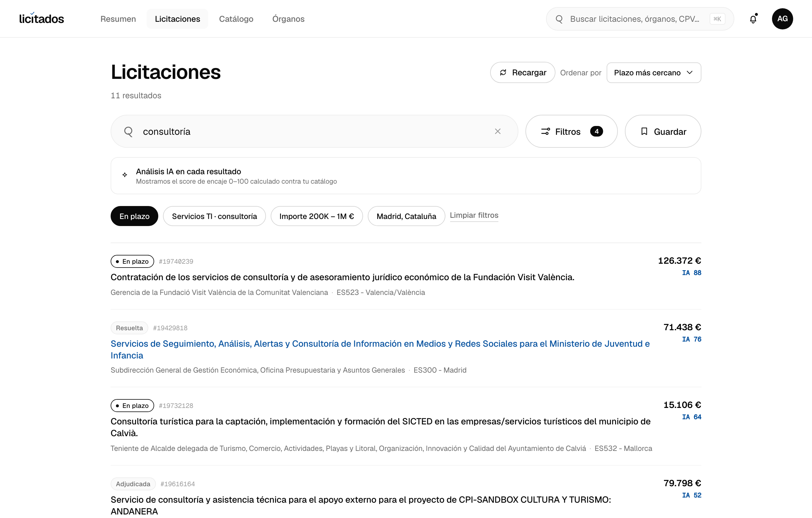Viewport: 812px width, 518px height.
Task: Open the Ministerio de Juventud e Infancia tender
Action: point(380,349)
